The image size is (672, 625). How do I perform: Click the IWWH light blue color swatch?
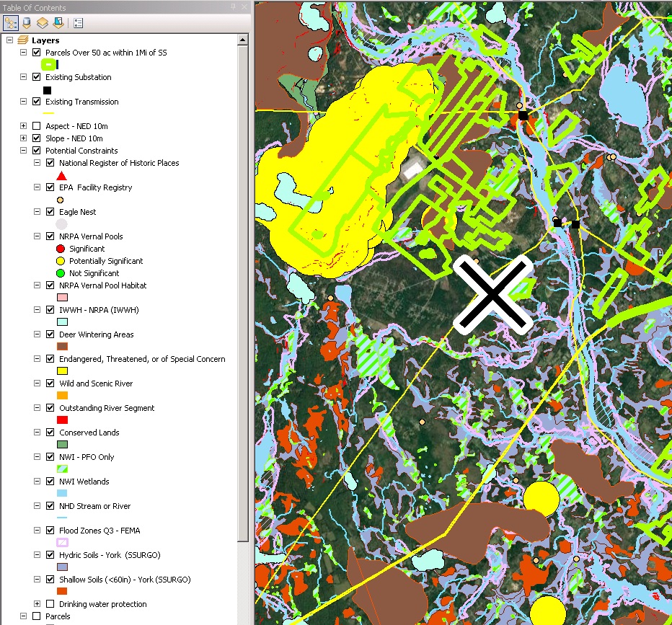pyautogui.click(x=62, y=322)
